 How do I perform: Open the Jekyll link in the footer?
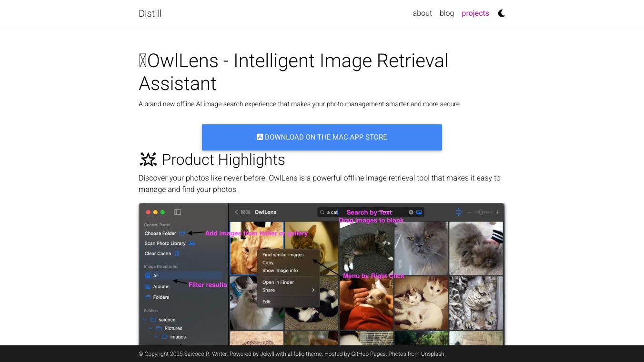point(267,354)
